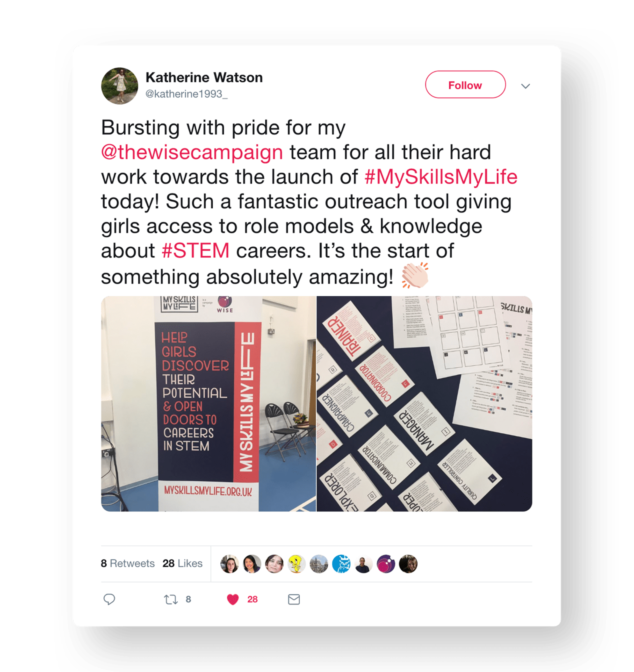View the 28 Likes list
The width and height of the screenshot is (634, 672).
coord(182,563)
